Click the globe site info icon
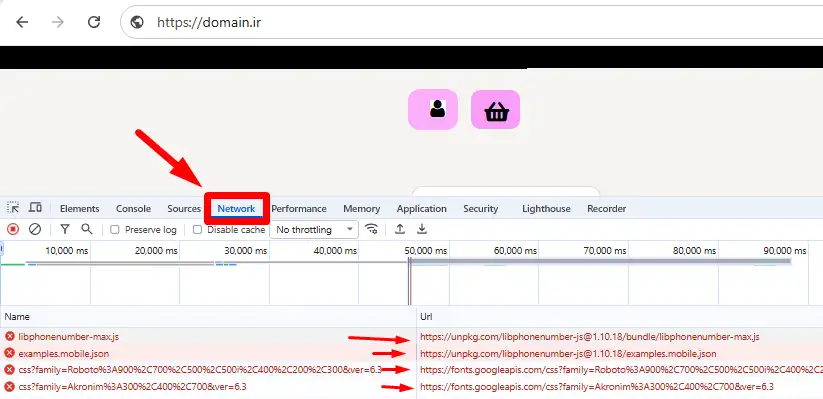The height and width of the screenshot is (399, 823). point(137,23)
